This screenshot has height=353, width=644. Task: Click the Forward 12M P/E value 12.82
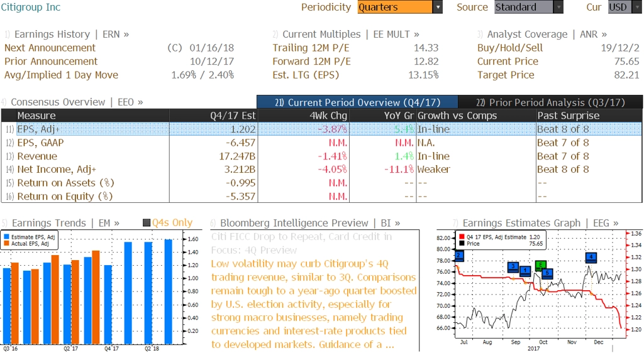[x=426, y=62]
